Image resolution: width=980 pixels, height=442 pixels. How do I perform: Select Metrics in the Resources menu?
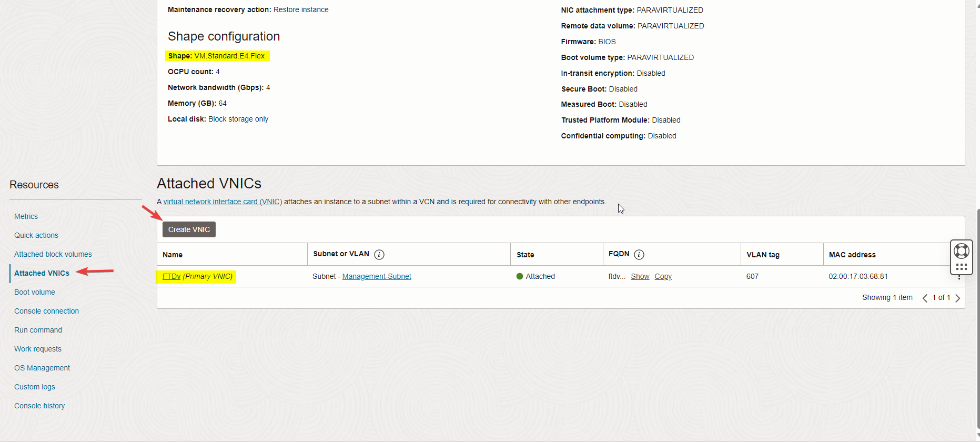(26, 216)
